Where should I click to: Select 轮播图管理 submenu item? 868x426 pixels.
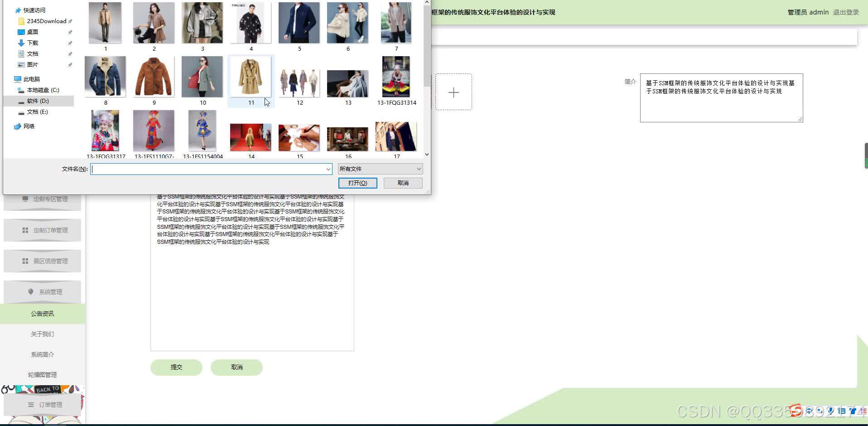(x=43, y=375)
